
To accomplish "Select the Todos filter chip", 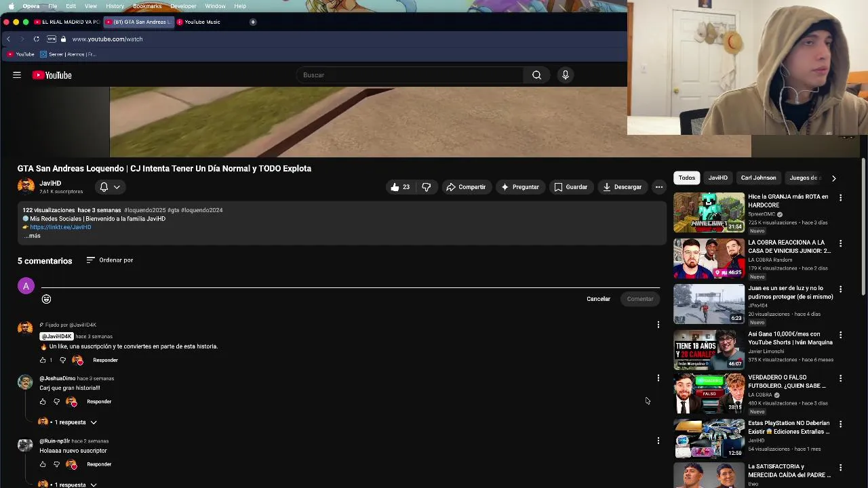I will pyautogui.click(x=687, y=178).
